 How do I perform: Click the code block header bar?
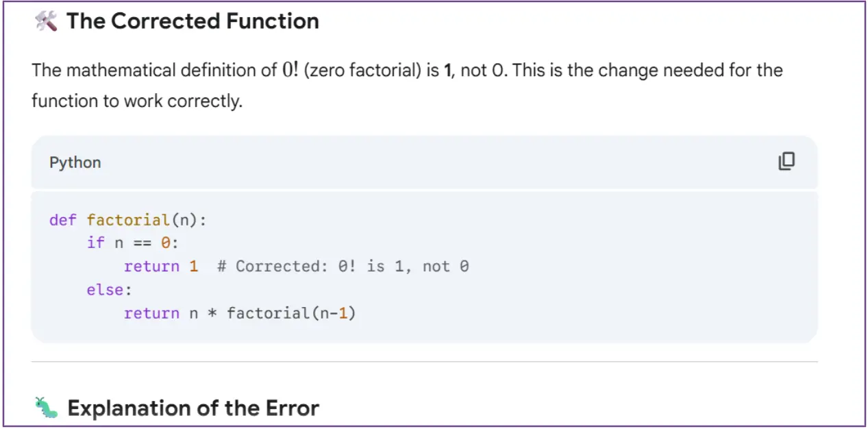point(425,162)
